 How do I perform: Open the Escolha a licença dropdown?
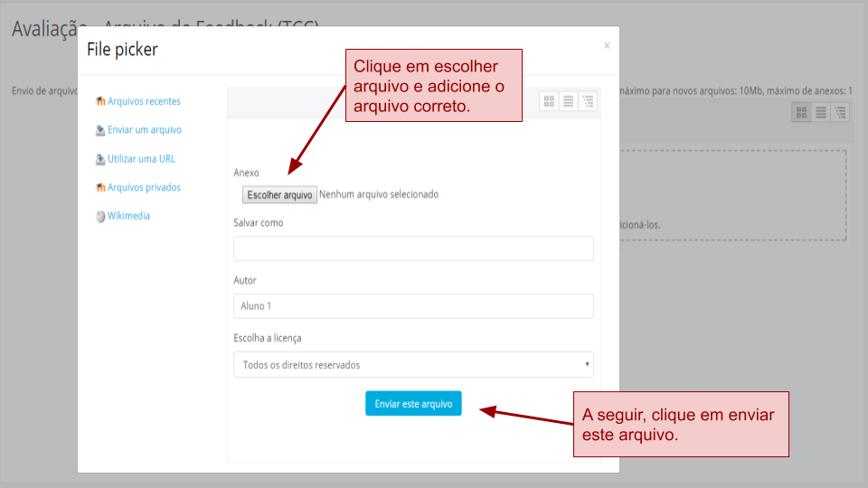point(413,365)
